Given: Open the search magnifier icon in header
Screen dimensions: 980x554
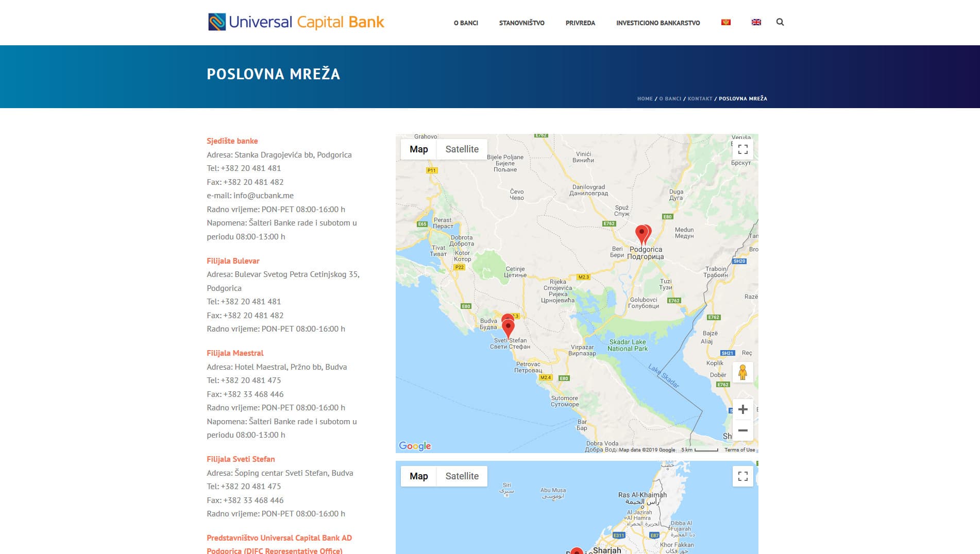Looking at the screenshot, I should pos(780,22).
